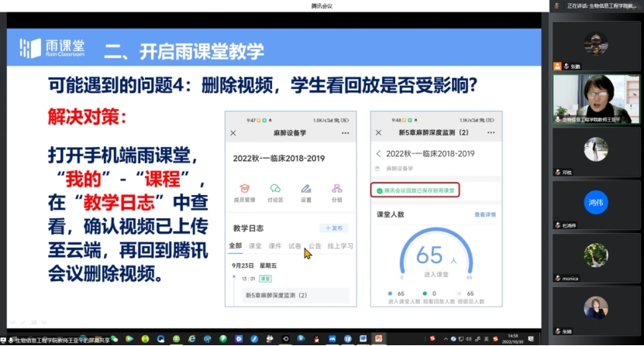Viewport: 644px width, 346px height.
Task: Click the screen-sharing label 生物信息工程学院教师王亚平的屏幕共享
Action: click(x=63, y=341)
